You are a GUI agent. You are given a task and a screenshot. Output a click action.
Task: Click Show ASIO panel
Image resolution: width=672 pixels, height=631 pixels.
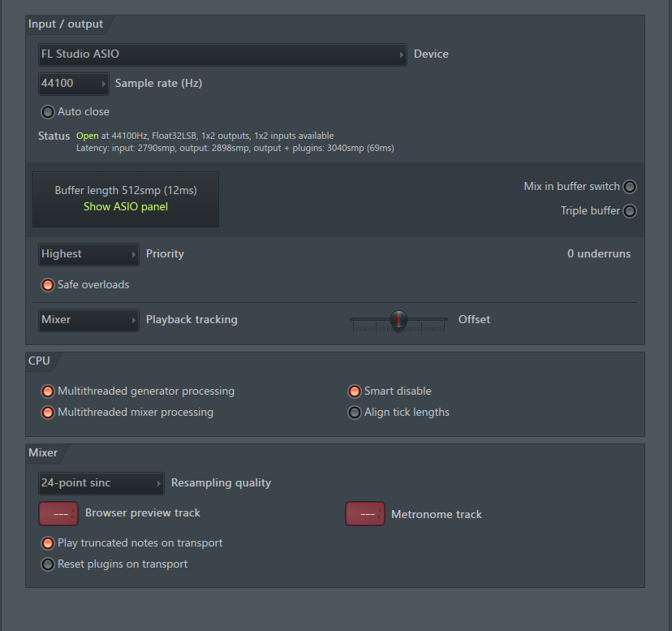(126, 207)
